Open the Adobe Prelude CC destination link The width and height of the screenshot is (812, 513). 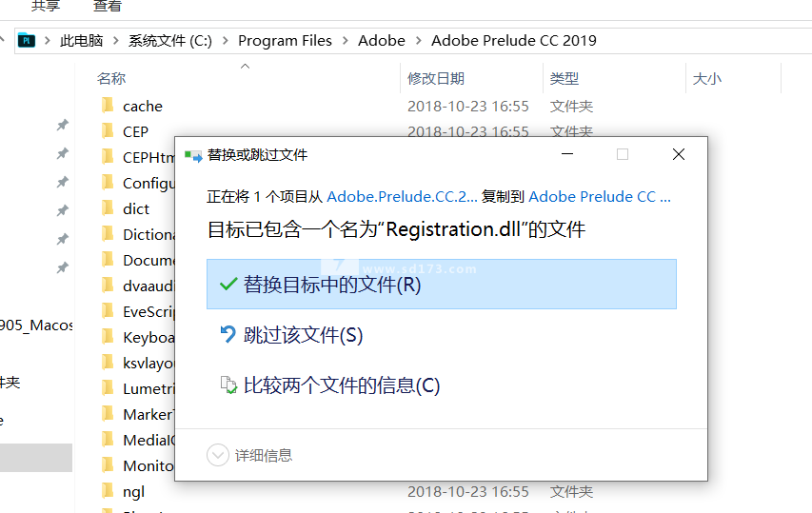point(599,197)
